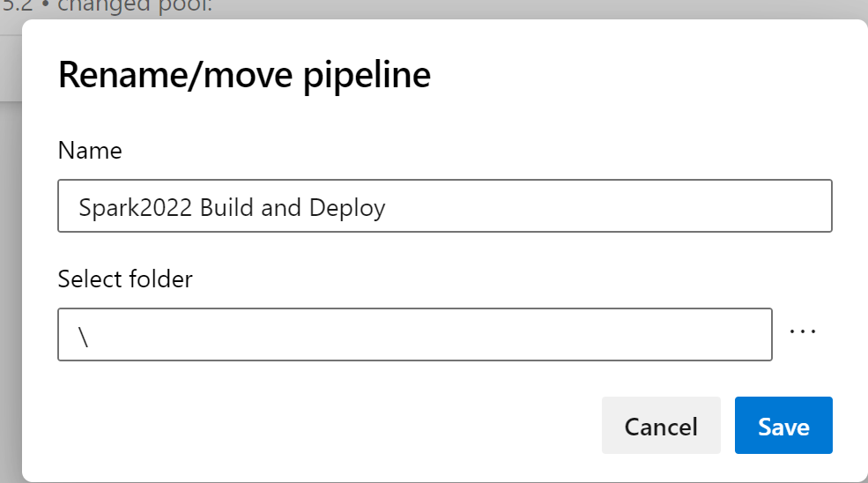Click the "Name" field label
This screenshot has height=483, width=868.
[x=90, y=151]
